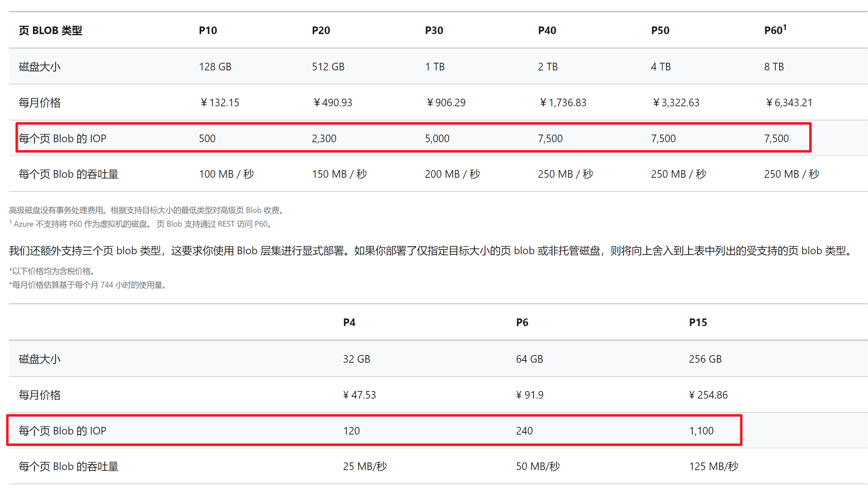This screenshot has width=868, height=490.
Task: Click the 页 BLOB 类型 header
Action: point(50,30)
